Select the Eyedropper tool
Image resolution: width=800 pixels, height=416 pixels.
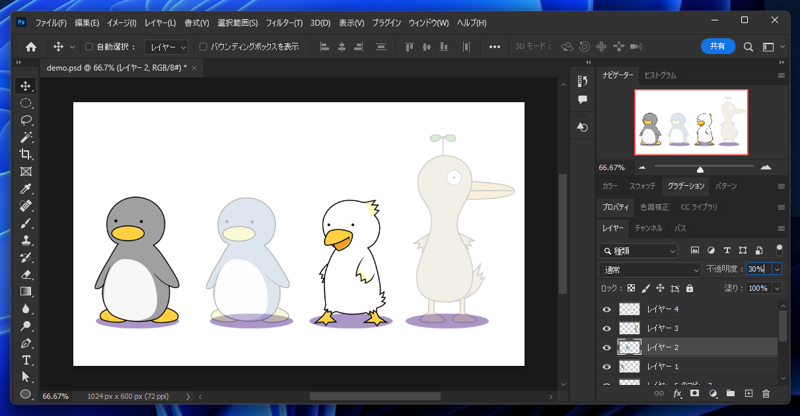[x=26, y=189]
